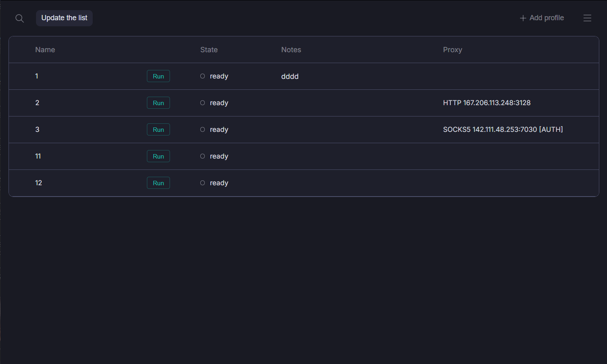Run profile 12
The height and width of the screenshot is (364, 607).
click(x=158, y=183)
